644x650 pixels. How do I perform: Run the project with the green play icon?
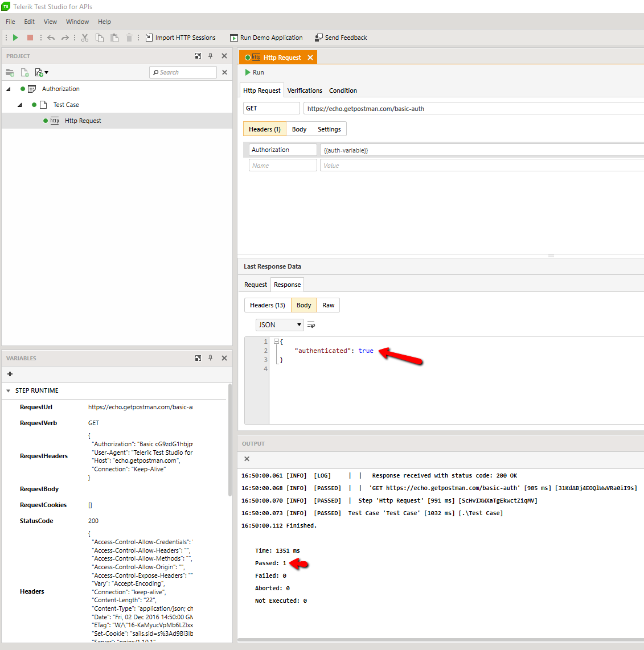(x=15, y=38)
